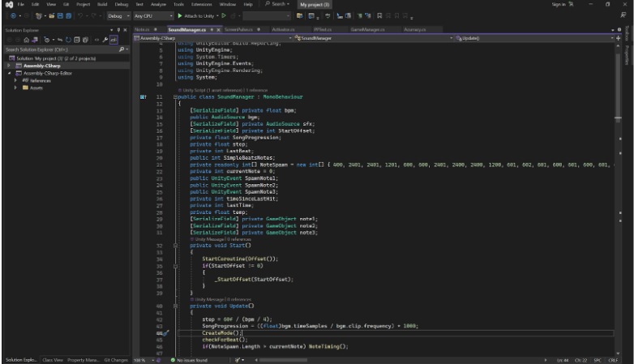Viewport: 634px width, 364px height.
Task: Expand the Assembly-CSharp project node
Action: click(x=9, y=66)
